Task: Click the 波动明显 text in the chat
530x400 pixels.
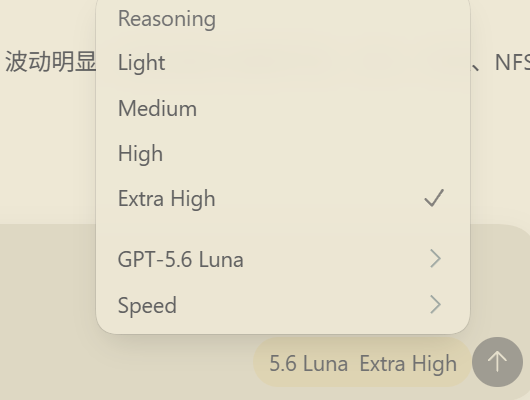Action: tap(51, 62)
